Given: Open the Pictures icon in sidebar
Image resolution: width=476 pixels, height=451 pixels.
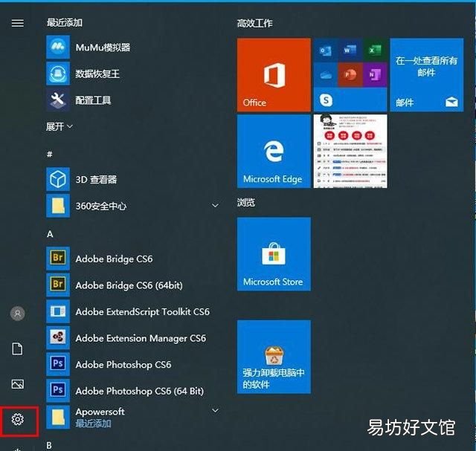Looking at the screenshot, I should click(17, 384).
